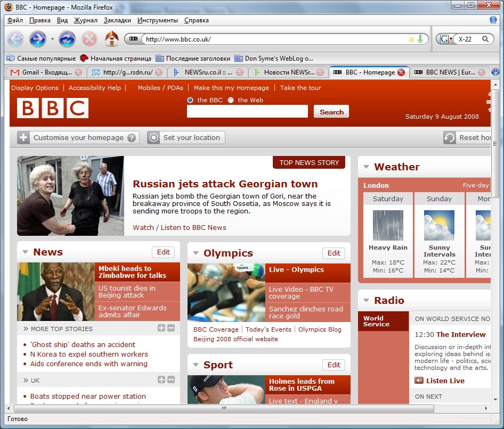504x429 pixels.
Task: Edit the Sport section
Action: tap(334, 365)
